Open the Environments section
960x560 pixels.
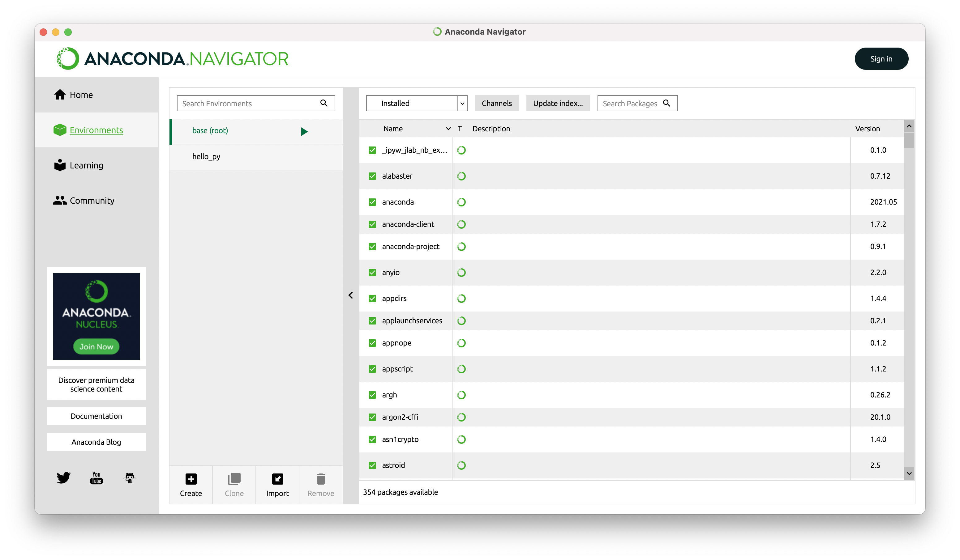tap(96, 130)
